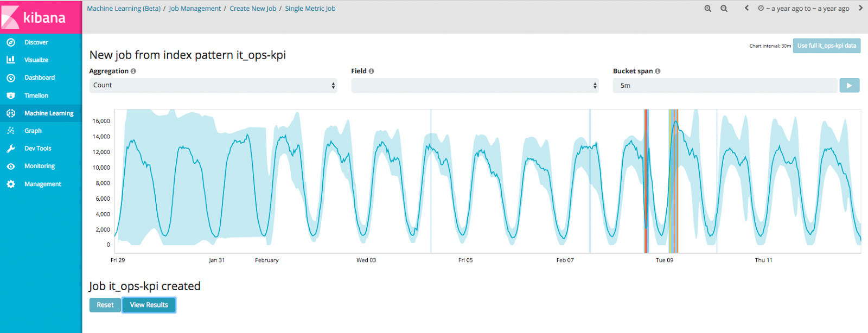
Task: Click Use full it_ops-kpi data button
Action: tap(827, 46)
